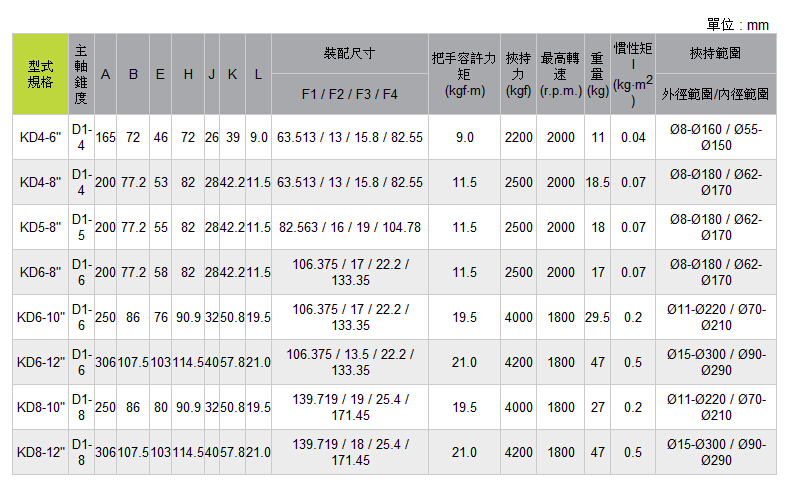The width and height of the screenshot is (787, 486).
Task: Select the 把手容許力矩 header cell
Action: click(x=464, y=73)
